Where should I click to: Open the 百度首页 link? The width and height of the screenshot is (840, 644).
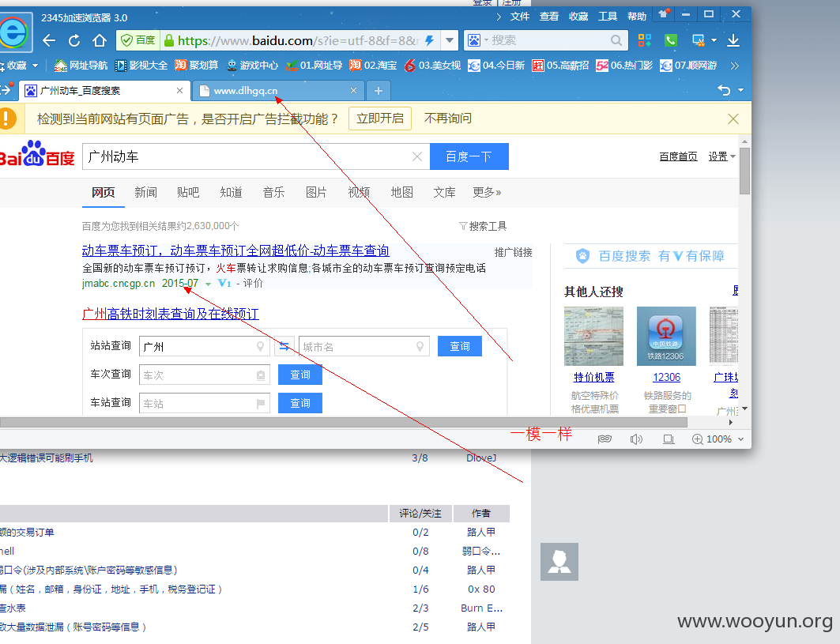point(678,156)
